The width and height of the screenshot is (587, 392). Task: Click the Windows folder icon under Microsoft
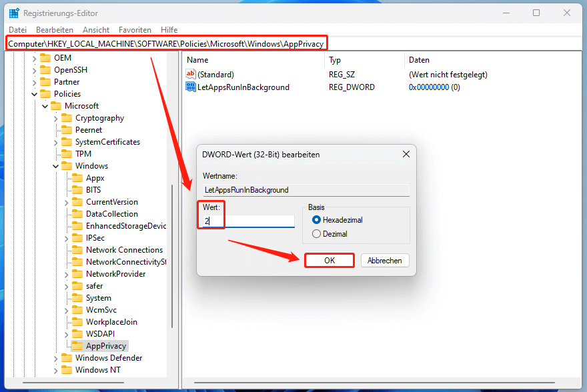(67, 166)
